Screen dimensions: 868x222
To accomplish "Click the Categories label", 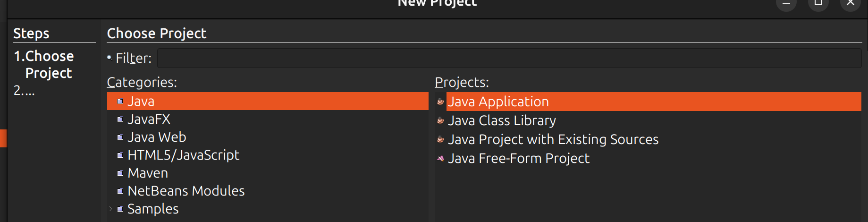I will pos(142,82).
